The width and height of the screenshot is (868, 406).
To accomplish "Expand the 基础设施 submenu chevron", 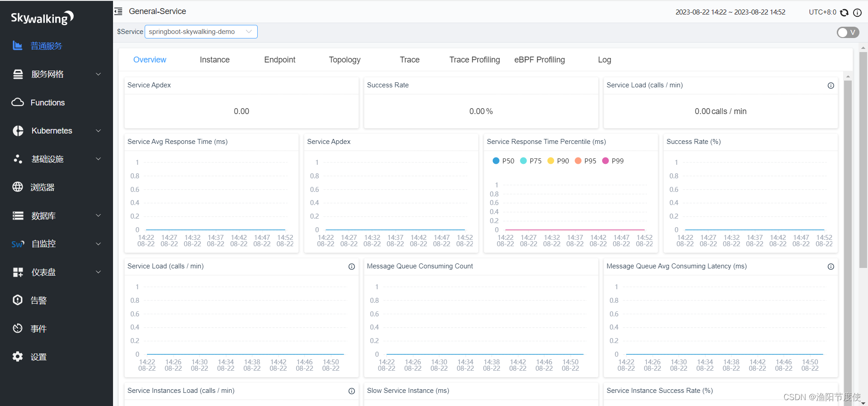I will pyautogui.click(x=98, y=159).
